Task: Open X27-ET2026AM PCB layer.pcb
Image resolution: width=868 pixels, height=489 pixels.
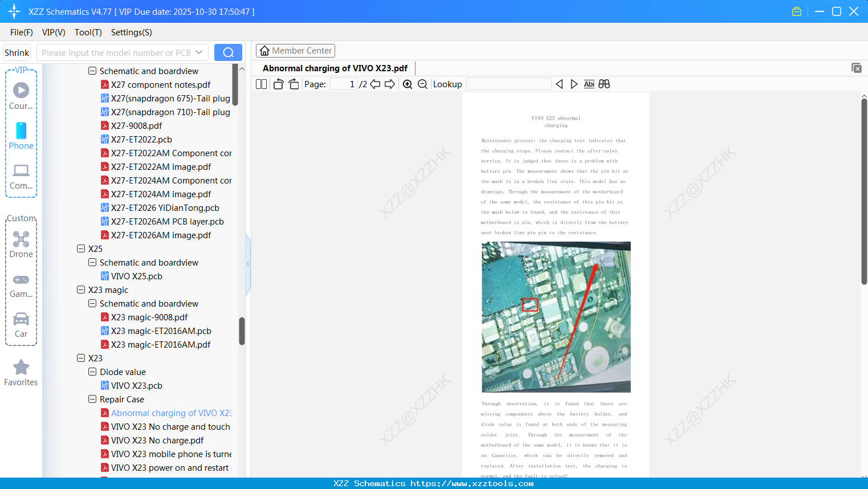Action: click(168, 221)
